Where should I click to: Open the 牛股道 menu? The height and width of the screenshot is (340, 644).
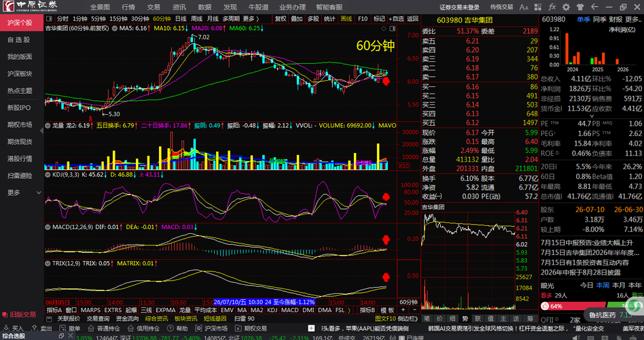tap(258, 7)
